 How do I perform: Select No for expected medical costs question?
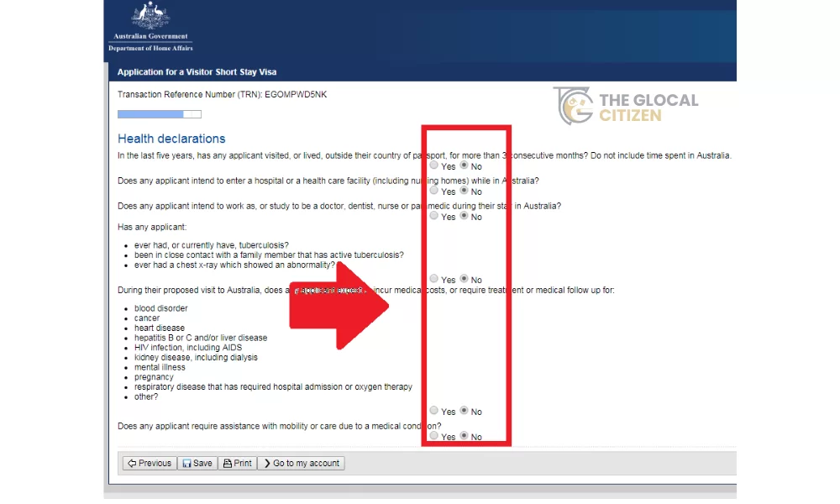pos(464,411)
